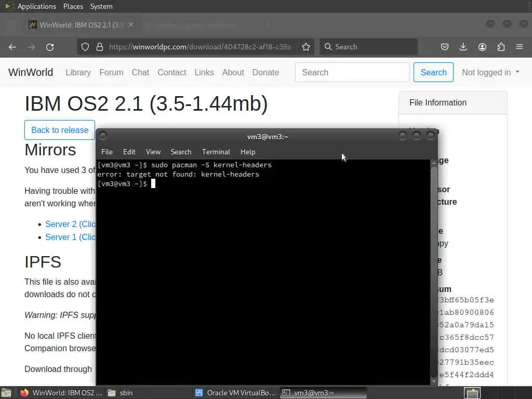Open the terminal File menu
The width and height of the screenshot is (532, 399).
pyautogui.click(x=107, y=152)
